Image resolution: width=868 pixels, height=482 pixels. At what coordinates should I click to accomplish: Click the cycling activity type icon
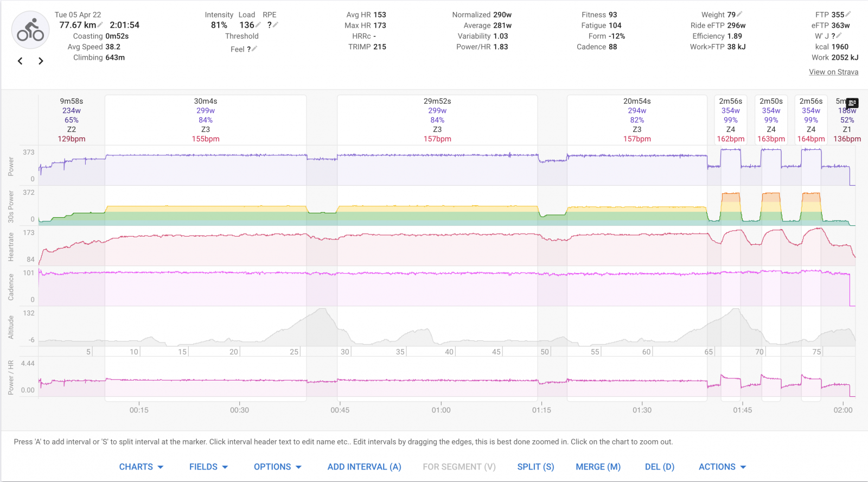coord(30,30)
